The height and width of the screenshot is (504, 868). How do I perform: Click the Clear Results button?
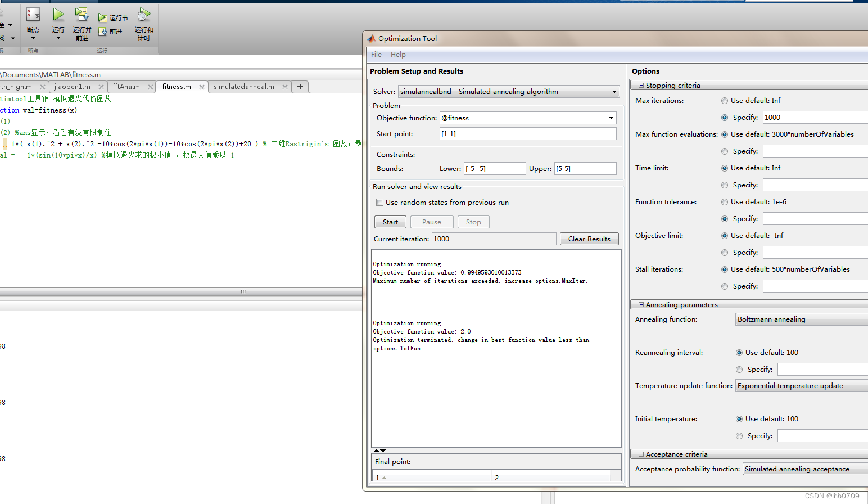pos(589,239)
